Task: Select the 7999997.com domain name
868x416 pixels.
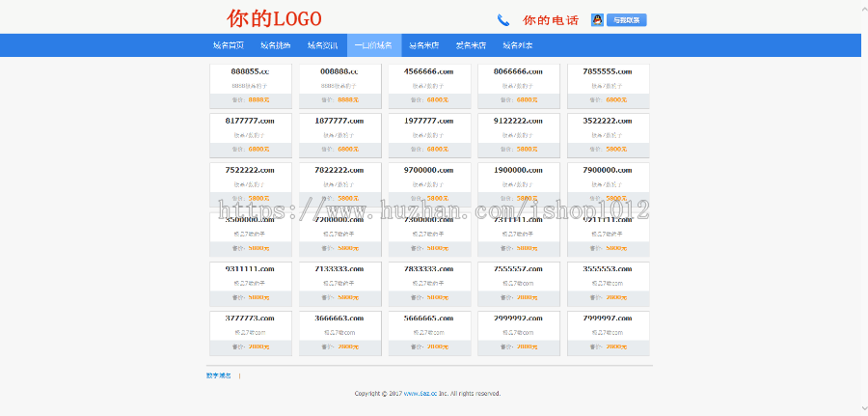Action: click(608, 318)
